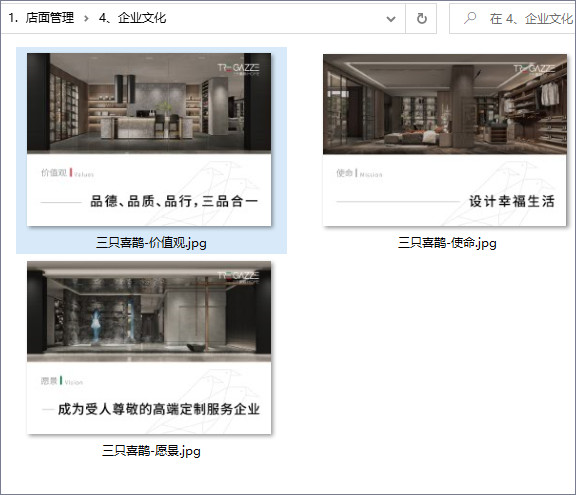Image resolution: width=576 pixels, height=495 pixels.
Task: Focus the search box for 企业文化
Action: pos(512,18)
